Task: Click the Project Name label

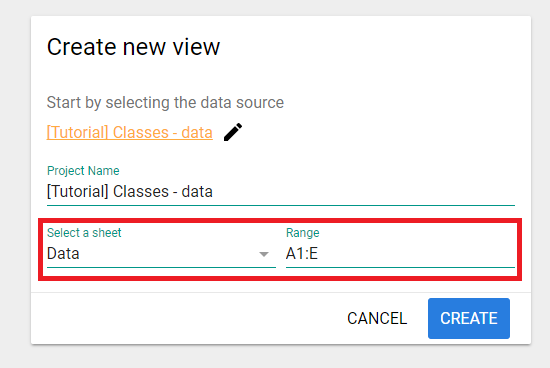Action: click(x=83, y=171)
